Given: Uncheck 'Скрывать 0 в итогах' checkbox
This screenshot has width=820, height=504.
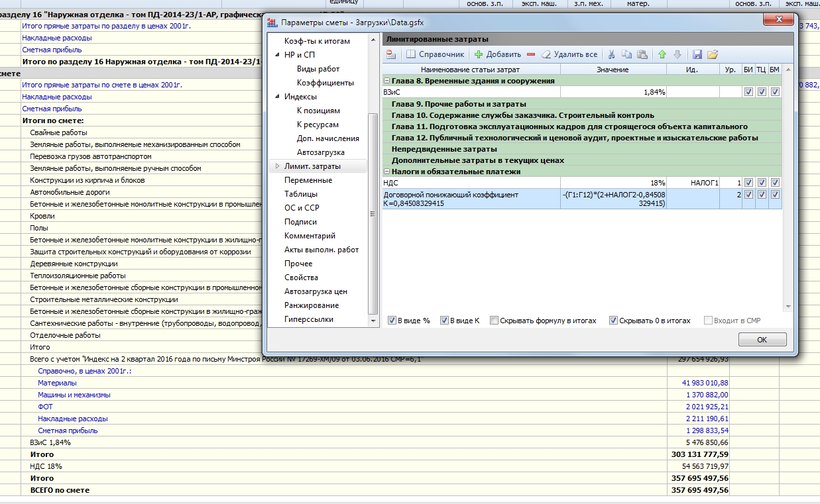Looking at the screenshot, I should click(x=613, y=321).
